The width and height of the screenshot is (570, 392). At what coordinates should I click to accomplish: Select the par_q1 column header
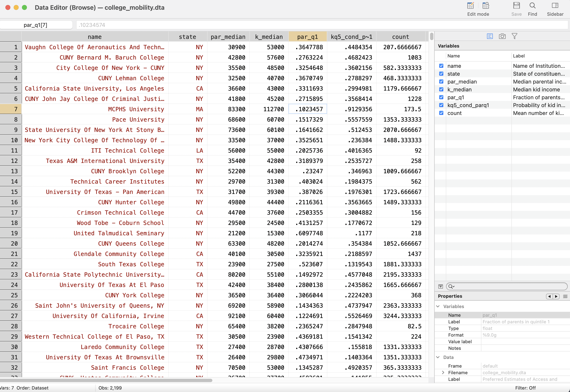[308, 37]
